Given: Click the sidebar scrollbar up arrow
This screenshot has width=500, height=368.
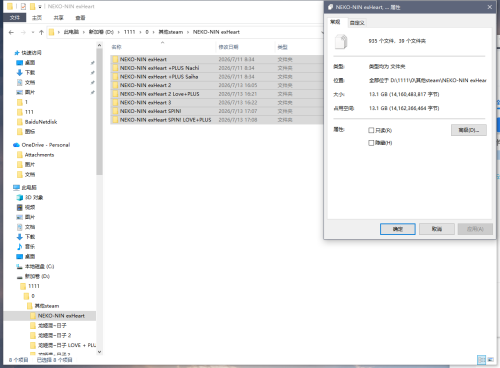Looking at the screenshot, I should [99, 45].
